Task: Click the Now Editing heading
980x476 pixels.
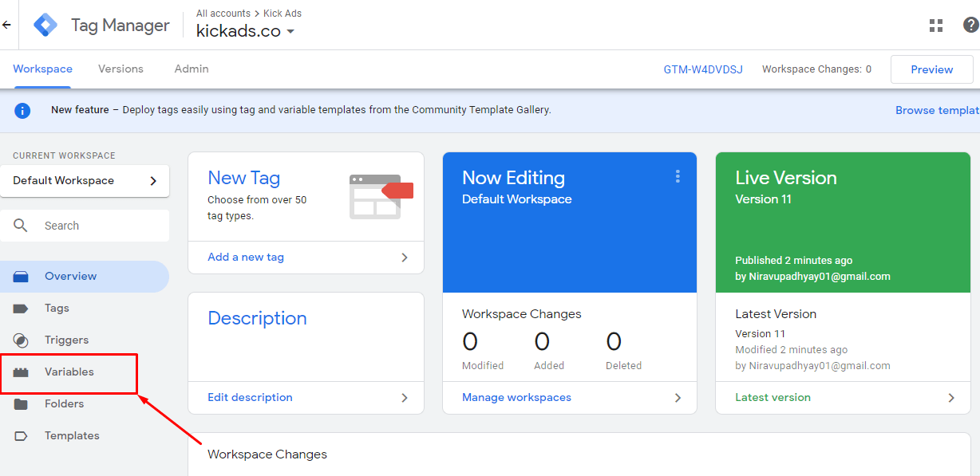Action: tap(513, 179)
